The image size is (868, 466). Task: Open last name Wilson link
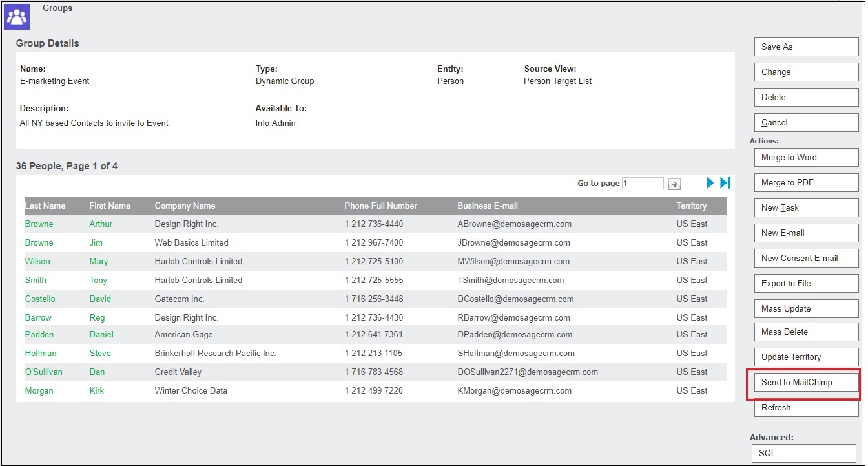point(37,261)
